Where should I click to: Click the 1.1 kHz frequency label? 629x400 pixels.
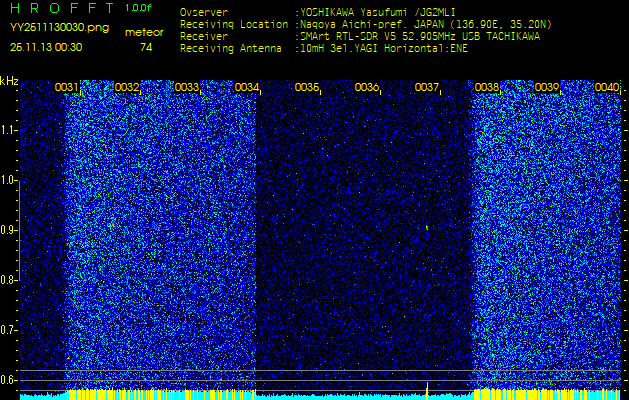[7, 130]
